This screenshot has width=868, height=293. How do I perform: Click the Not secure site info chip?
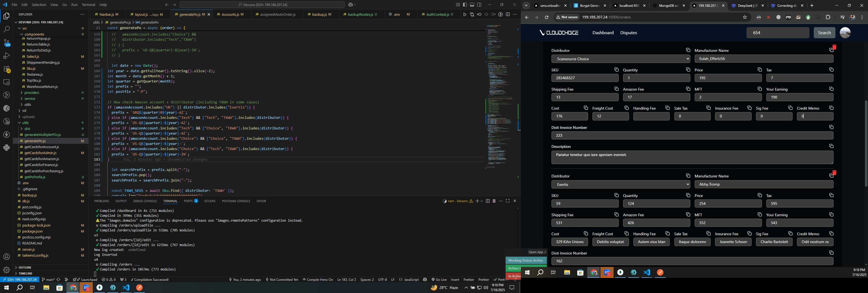pos(568,17)
